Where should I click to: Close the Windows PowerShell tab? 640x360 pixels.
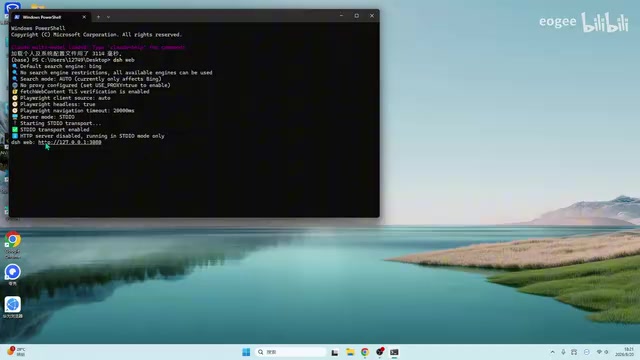click(84, 17)
